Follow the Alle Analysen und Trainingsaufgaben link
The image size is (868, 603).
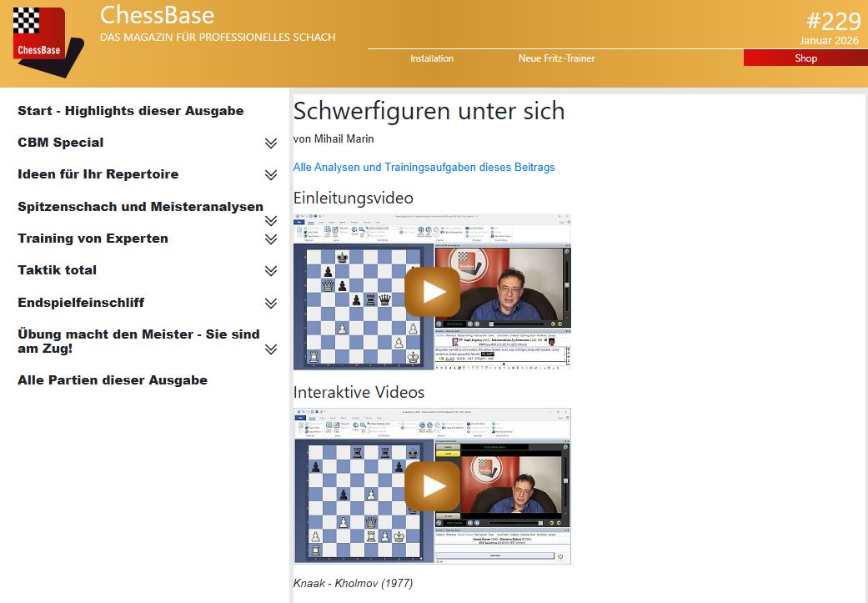coord(424,167)
